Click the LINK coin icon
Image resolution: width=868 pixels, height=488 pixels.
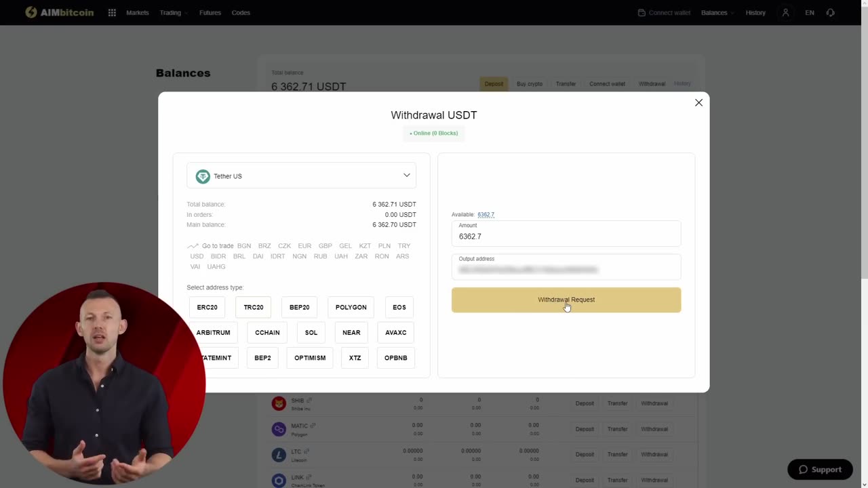tap(279, 481)
